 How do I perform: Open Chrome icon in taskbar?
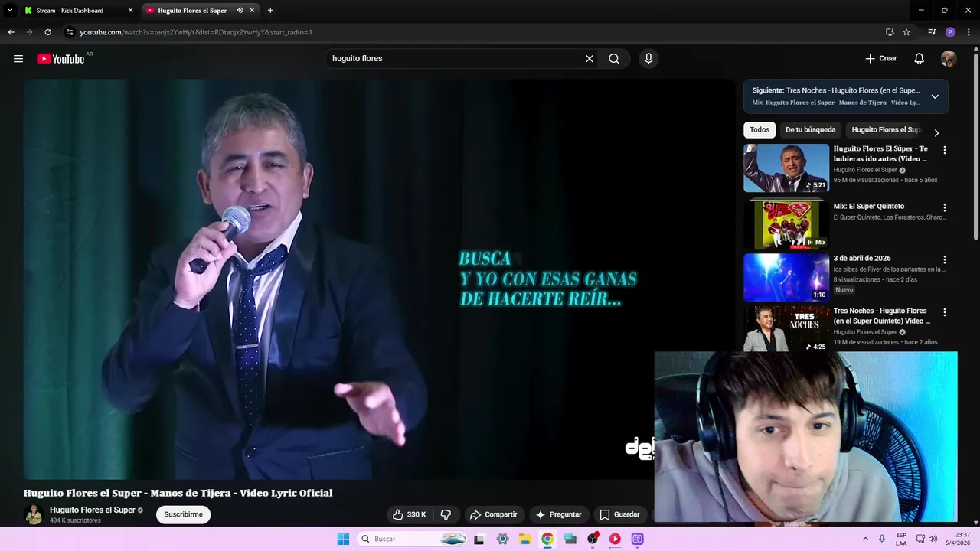tap(547, 539)
